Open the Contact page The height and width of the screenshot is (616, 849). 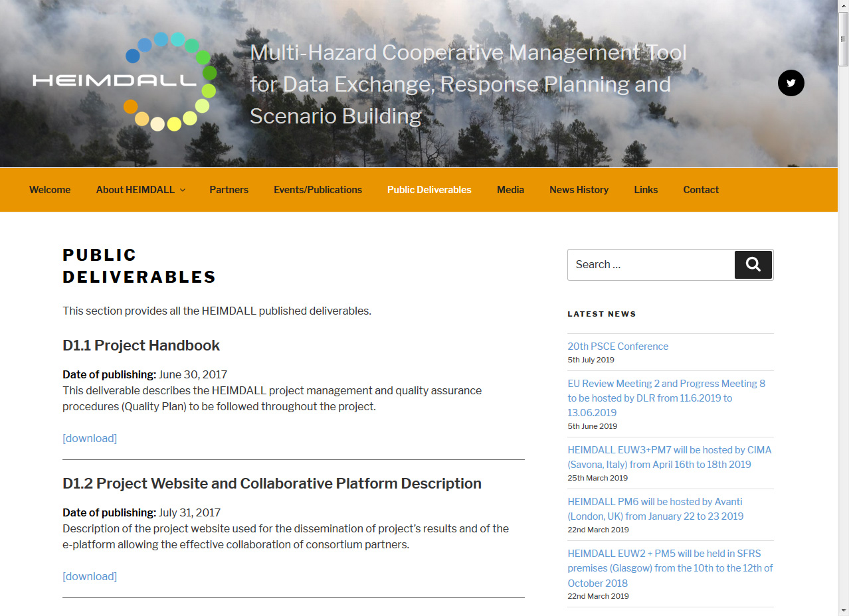tap(701, 190)
